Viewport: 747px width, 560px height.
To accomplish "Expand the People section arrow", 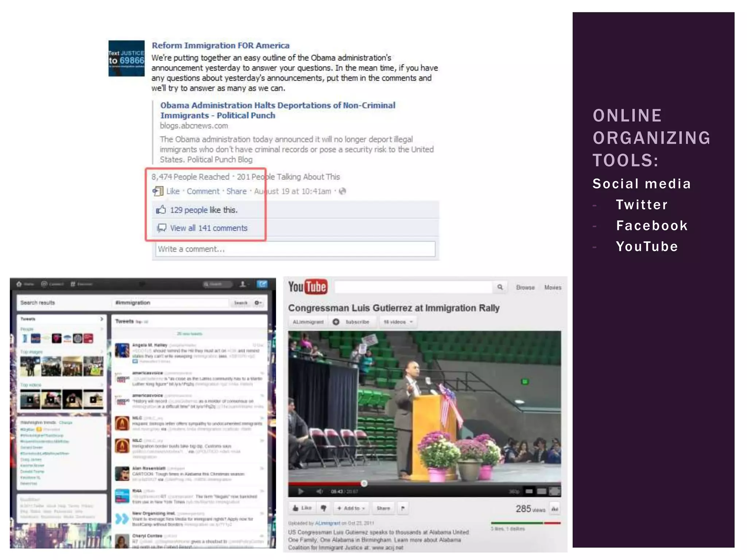I will pos(102,329).
